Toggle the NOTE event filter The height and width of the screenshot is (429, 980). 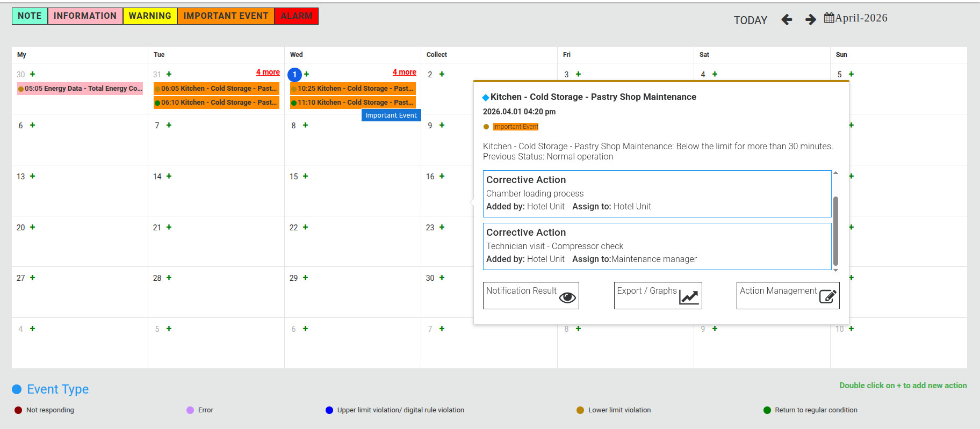coord(30,16)
